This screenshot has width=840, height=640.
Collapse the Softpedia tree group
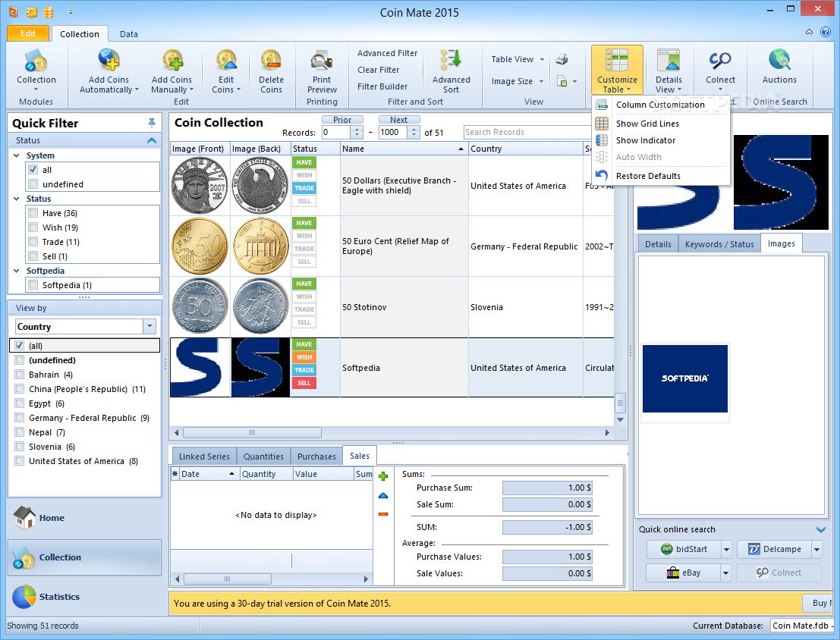coord(17,271)
